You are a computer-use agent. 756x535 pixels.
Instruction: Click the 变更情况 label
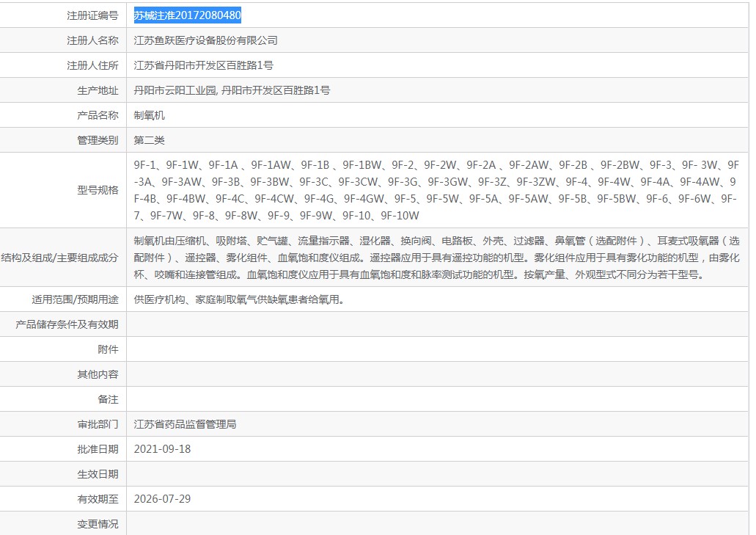[x=98, y=524]
